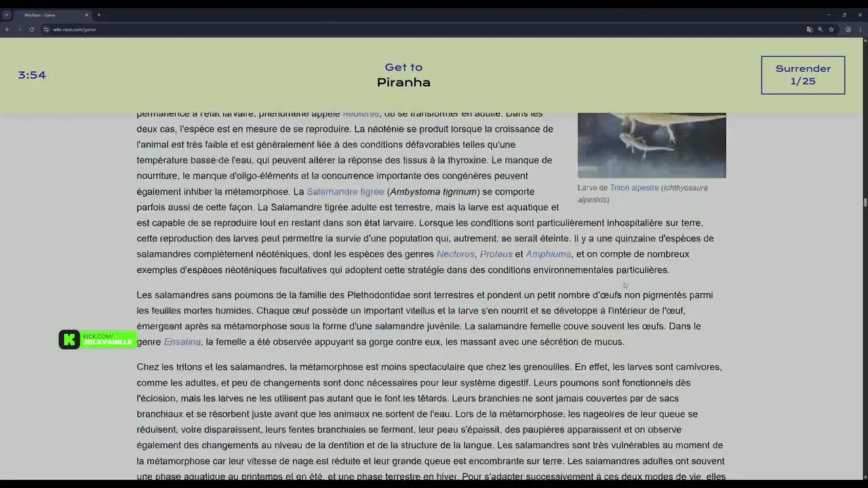Click the Piranha target title

click(x=403, y=82)
